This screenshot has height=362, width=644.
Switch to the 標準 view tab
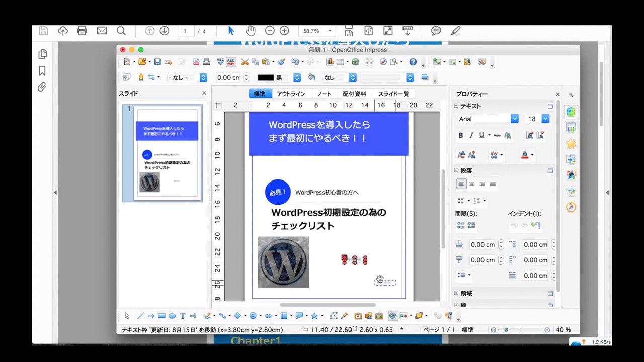tap(260, 94)
